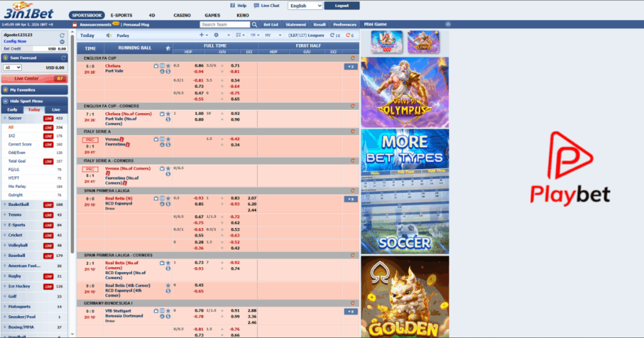This screenshot has width=644, height=338.
Task: Favorite the Verona vs Fiorentina match
Action: point(168,139)
